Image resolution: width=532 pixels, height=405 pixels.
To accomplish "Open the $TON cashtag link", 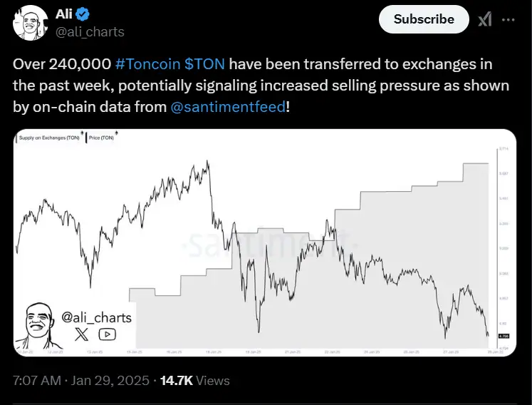I will pyautogui.click(x=205, y=64).
